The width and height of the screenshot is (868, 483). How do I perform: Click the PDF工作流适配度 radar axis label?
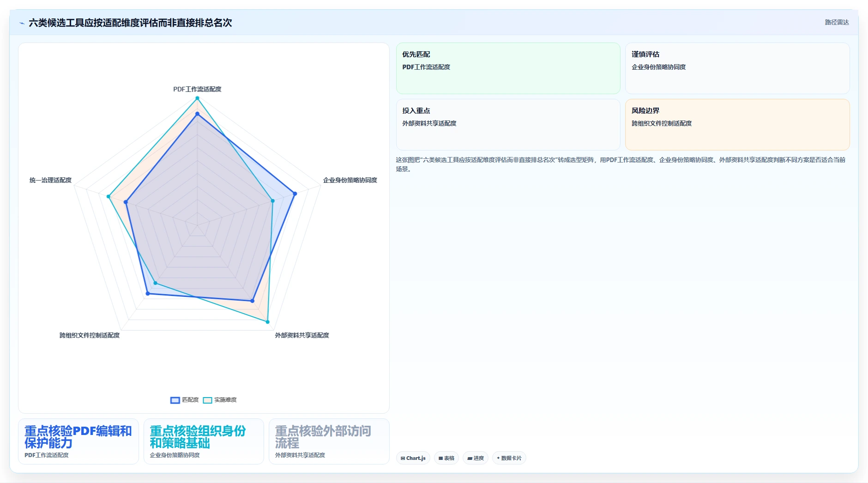click(197, 89)
